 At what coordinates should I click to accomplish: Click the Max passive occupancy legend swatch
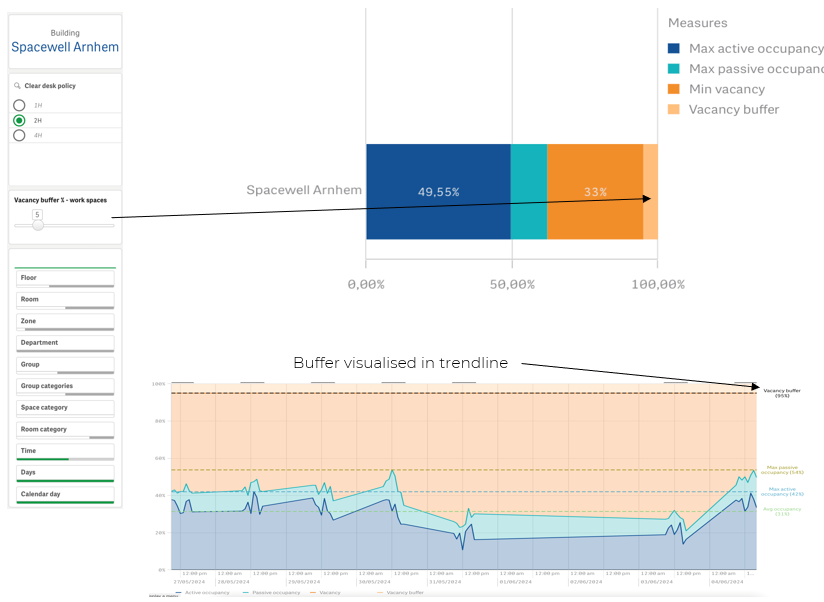[x=673, y=69]
